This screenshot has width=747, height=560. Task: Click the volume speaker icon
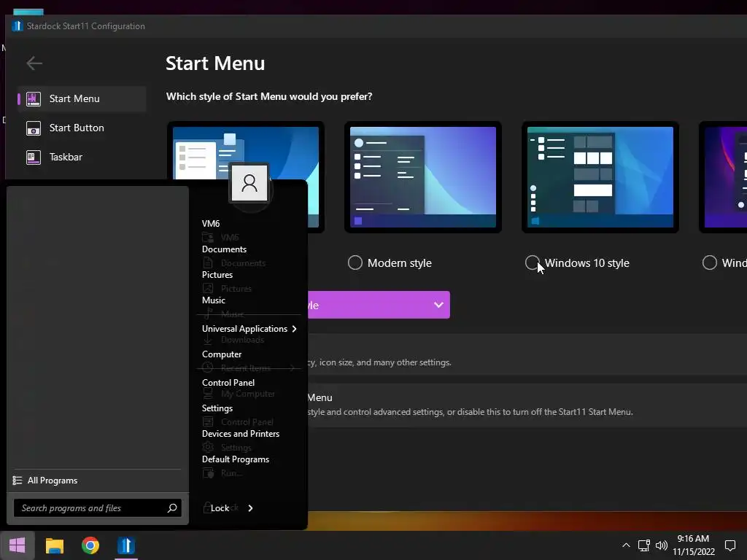point(662,545)
